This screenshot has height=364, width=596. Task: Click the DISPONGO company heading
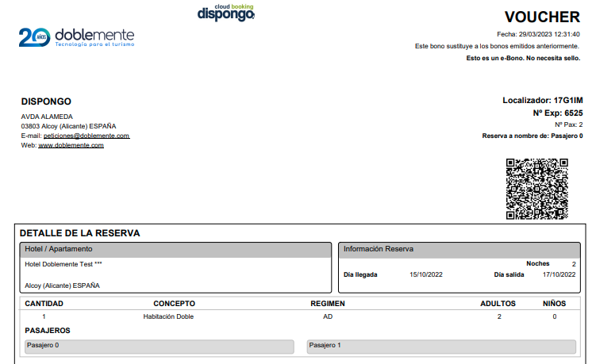[46, 102]
